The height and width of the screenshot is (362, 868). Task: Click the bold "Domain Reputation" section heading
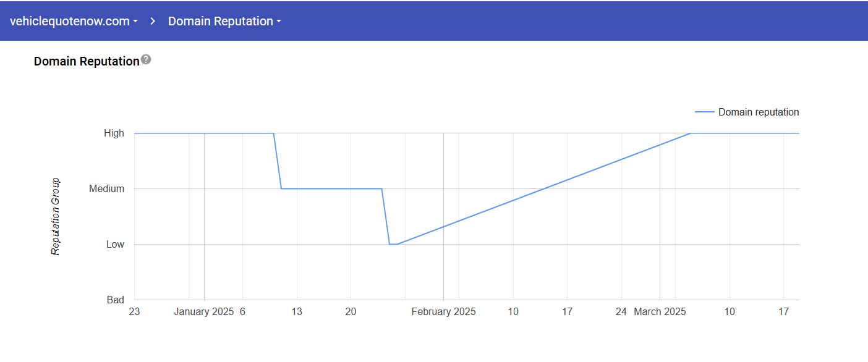(87, 61)
